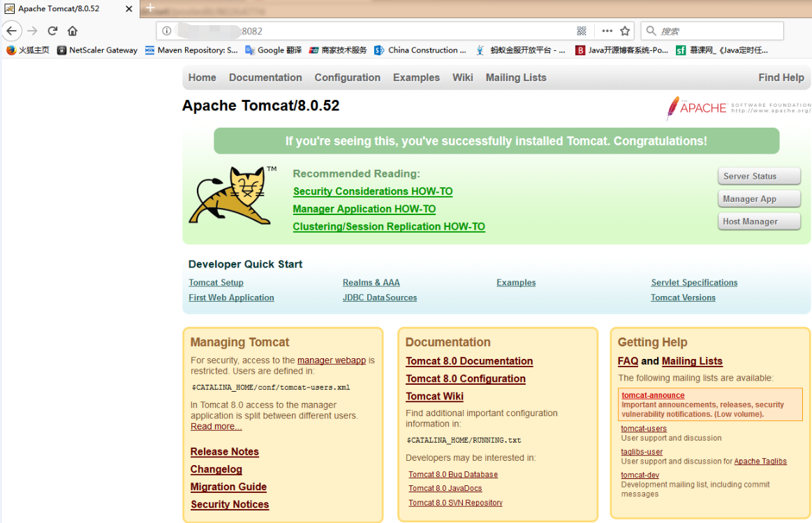Click the Server Status button
The image size is (812, 523).
coord(759,176)
